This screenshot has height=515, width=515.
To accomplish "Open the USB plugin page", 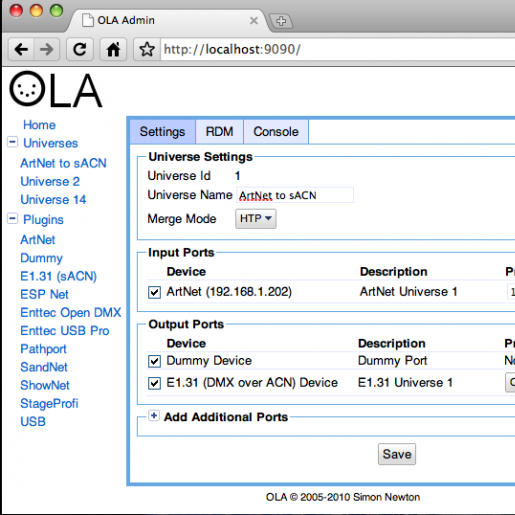I will (33, 422).
